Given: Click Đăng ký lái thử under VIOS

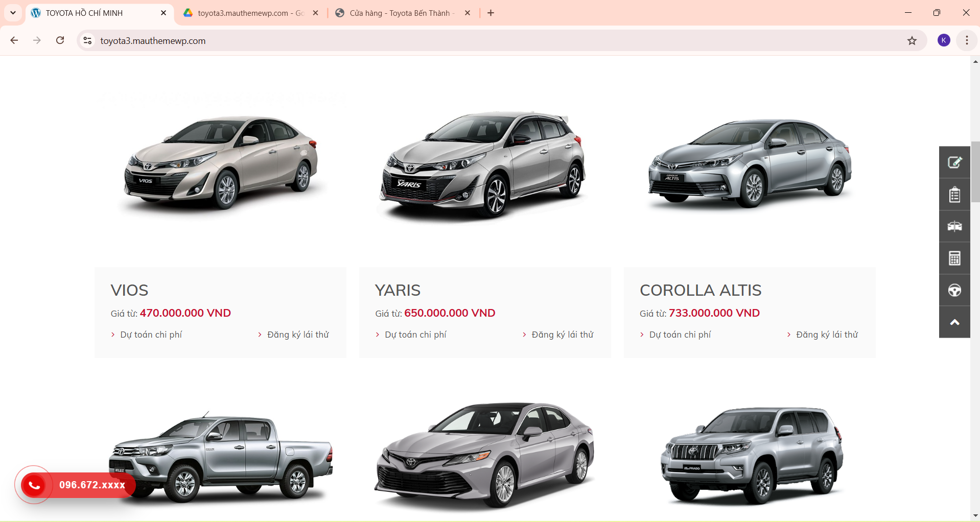Looking at the screenshot, I should (x=298, y=335).
